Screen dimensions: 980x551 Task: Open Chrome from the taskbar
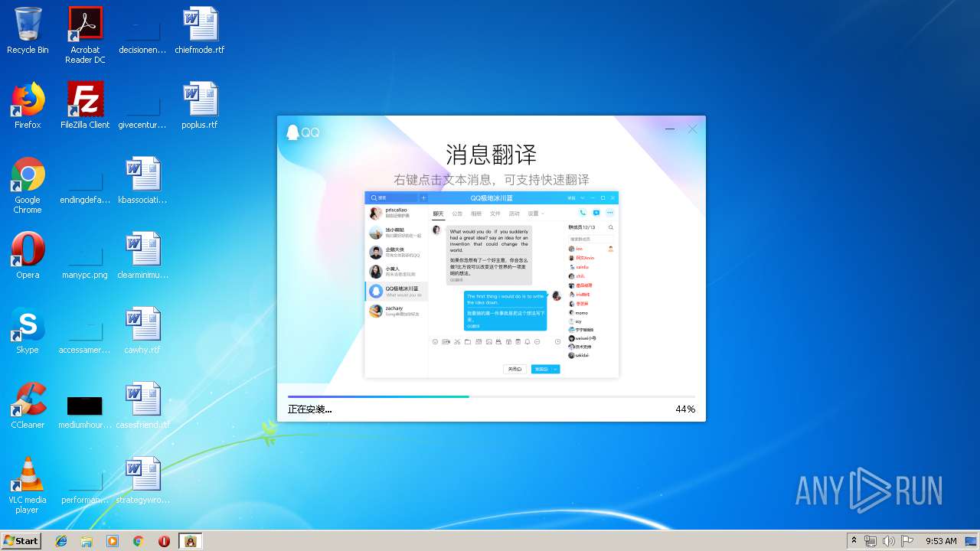pyautogui.click(x=139, y=541)
